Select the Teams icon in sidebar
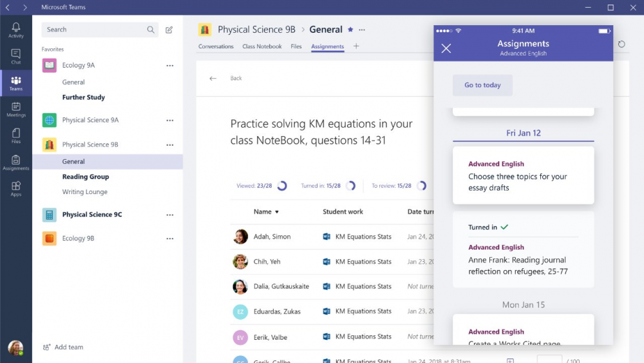The image size is (644, 363). pyautogui.click(x=16, y=80)
